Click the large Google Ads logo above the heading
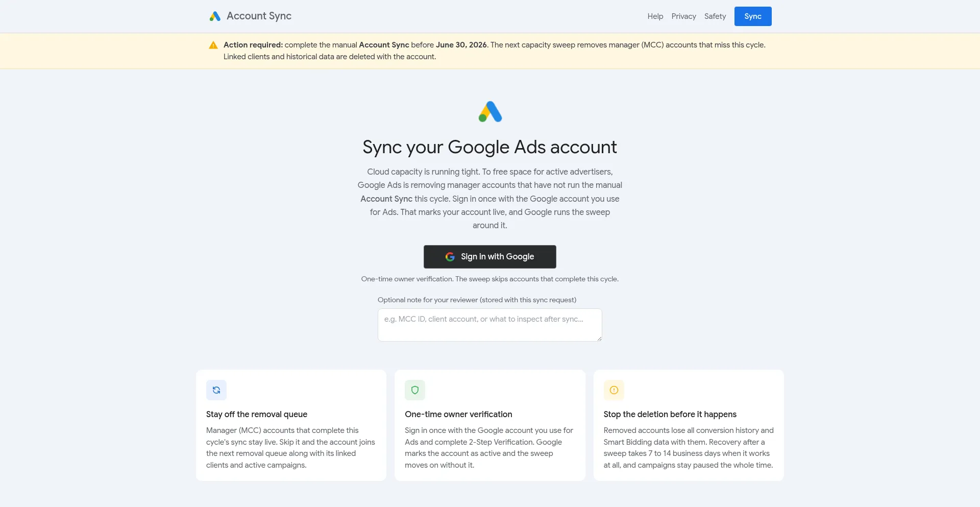The width and height of the screenshot is (980, 507). pyautogui.click(x=490, y=112)
